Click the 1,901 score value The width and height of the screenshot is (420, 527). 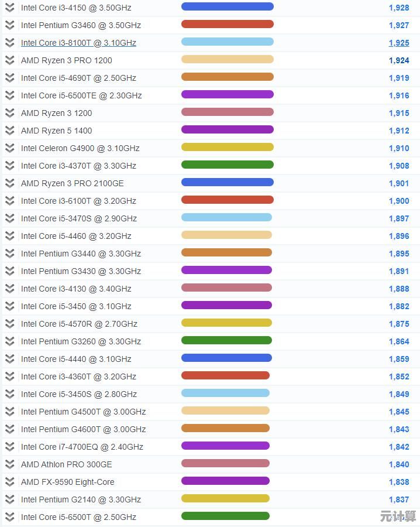click(x=399, y=183)
